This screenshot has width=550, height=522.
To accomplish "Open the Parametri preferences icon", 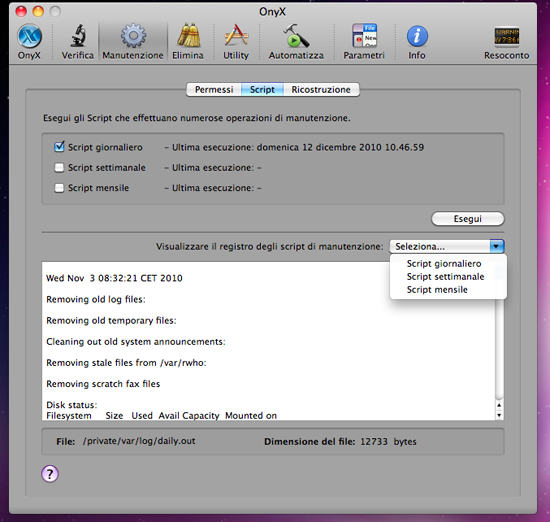I will [x=364, y=35].
